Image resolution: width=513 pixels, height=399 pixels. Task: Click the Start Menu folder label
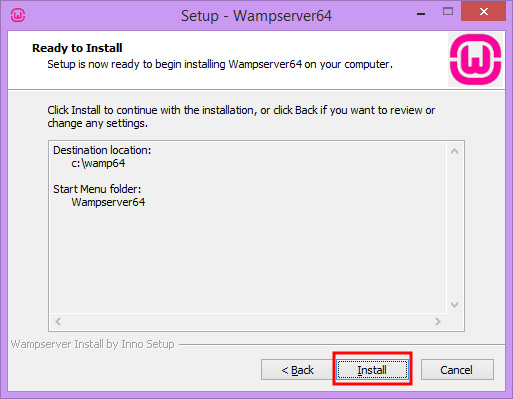point(97,189)
